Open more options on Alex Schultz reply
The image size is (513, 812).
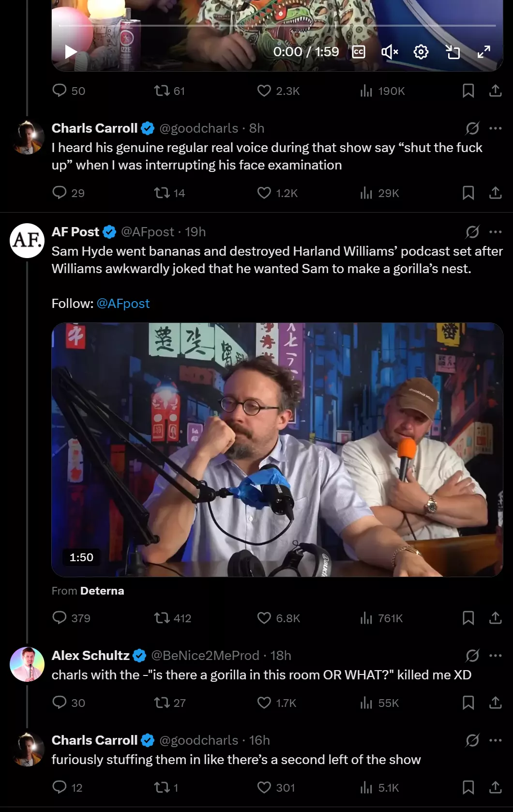[496, 656]
